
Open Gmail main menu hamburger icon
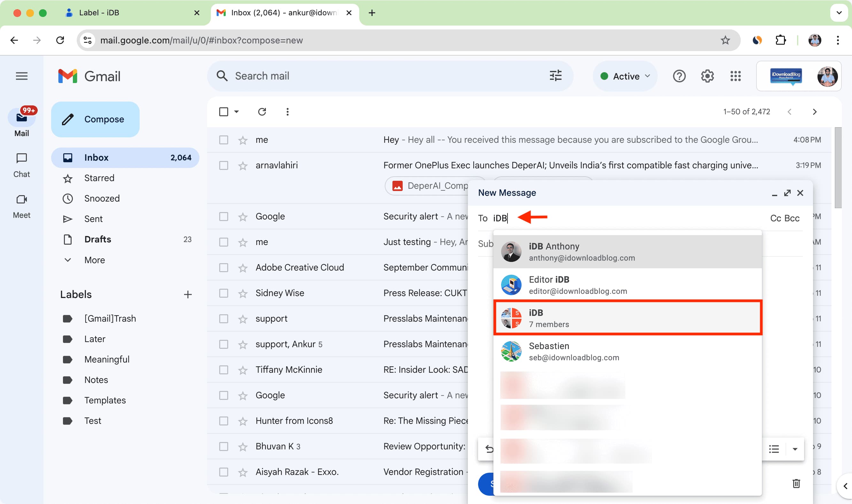click(x=22, y=76)
